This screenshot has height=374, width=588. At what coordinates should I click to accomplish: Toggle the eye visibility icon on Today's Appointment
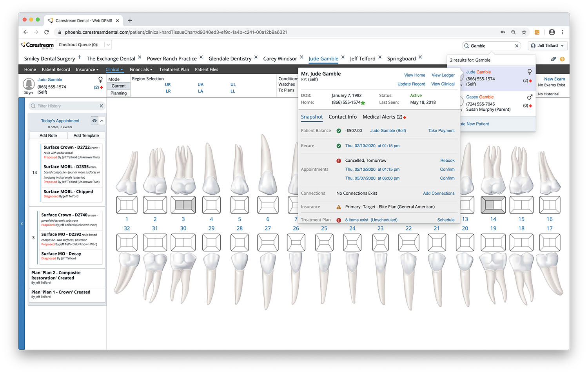point(94,120)
